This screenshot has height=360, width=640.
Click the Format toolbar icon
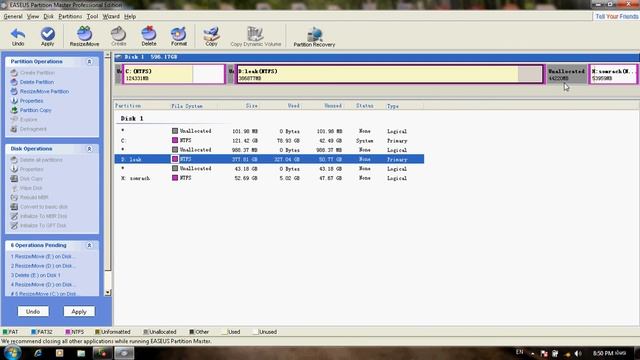click(x=179, y=36)
